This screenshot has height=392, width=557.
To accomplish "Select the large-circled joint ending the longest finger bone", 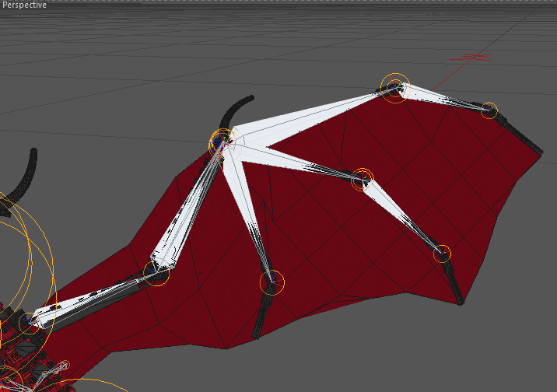I will pos(395,88).
